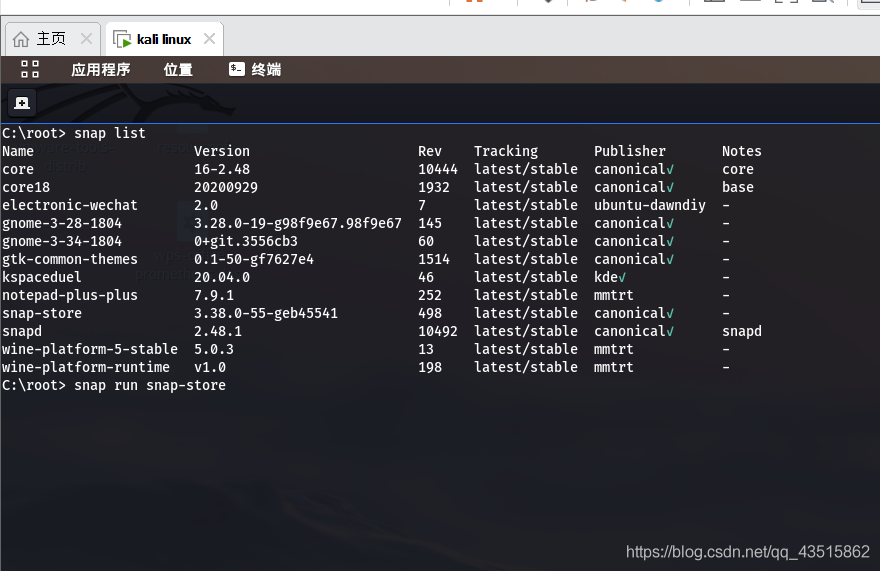Close the kali linux tab
The width and height of the screenshot is (880, 571).
(x=209, y=39)
